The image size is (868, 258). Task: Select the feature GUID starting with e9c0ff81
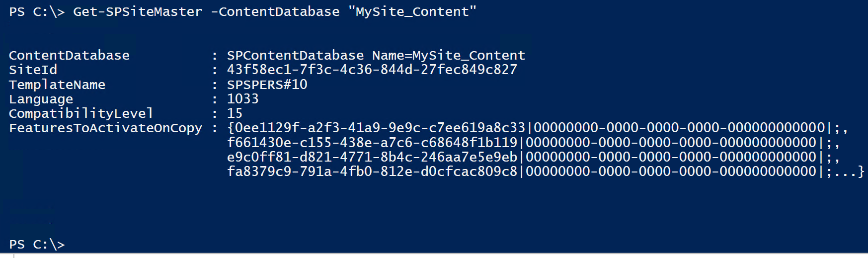tap(372, 157)
